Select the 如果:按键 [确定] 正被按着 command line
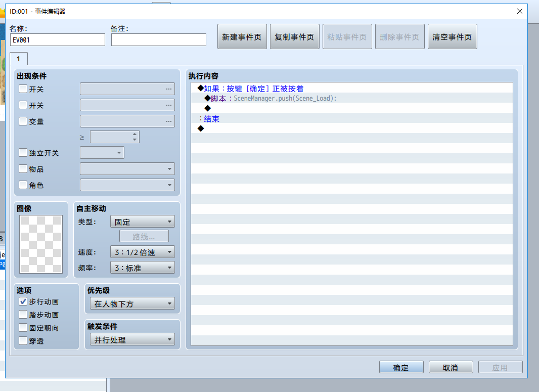The width and height of the screenshot is (539, 392). coord(351,89)
